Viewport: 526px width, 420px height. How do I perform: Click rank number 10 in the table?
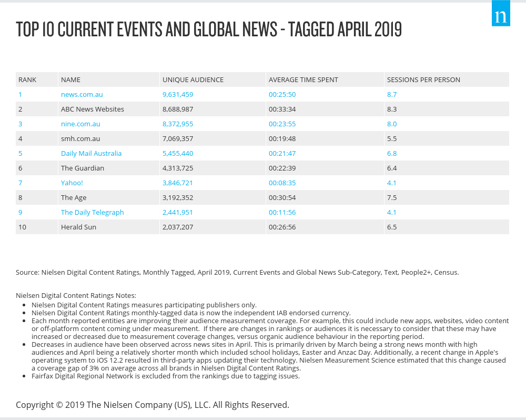click(x=22, y=227)
